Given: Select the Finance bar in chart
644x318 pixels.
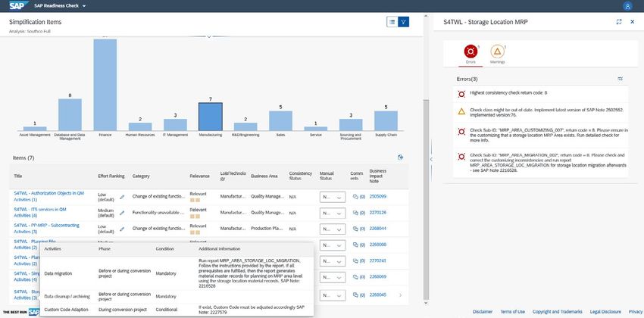Looking at the screenshot, I should point(105,85).
